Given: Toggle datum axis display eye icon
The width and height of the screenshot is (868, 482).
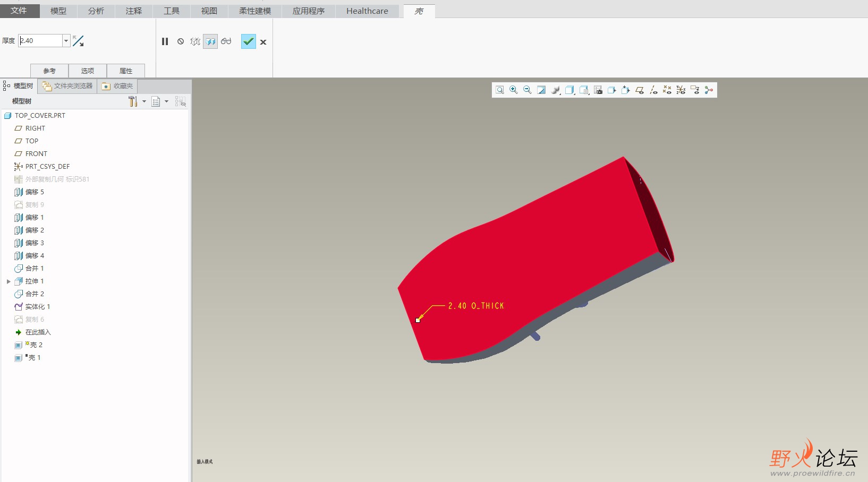Looking at the screenshot, I should (653, 90).
